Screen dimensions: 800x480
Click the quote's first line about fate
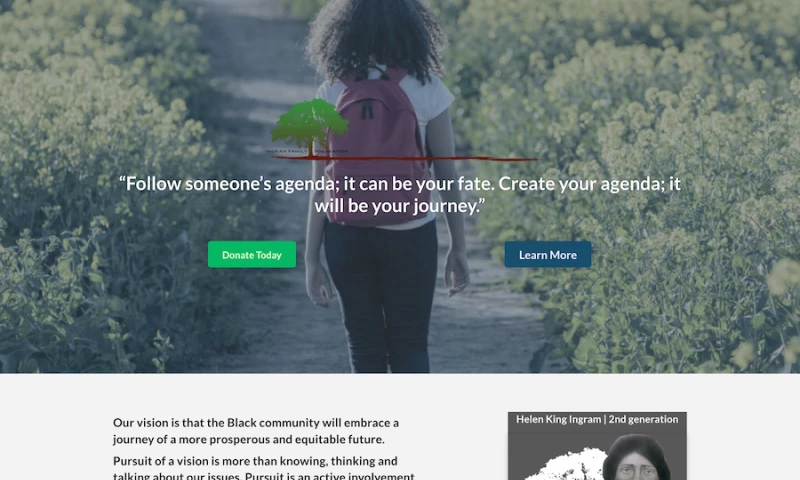(x=400, y=184)
